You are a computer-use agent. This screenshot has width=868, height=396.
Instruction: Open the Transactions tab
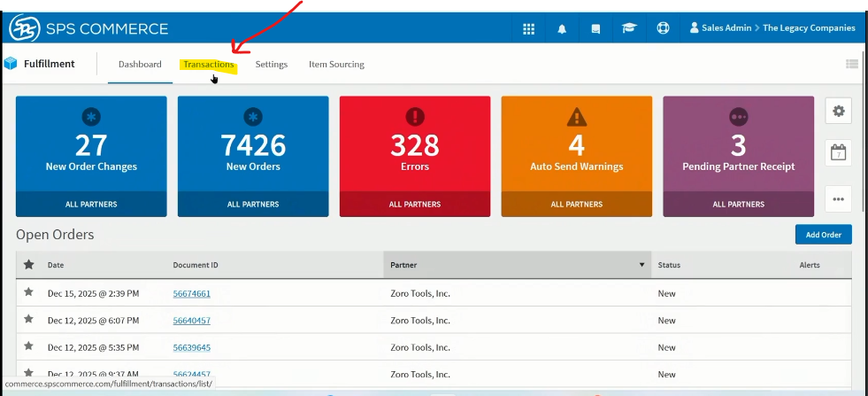coord(209,65)
